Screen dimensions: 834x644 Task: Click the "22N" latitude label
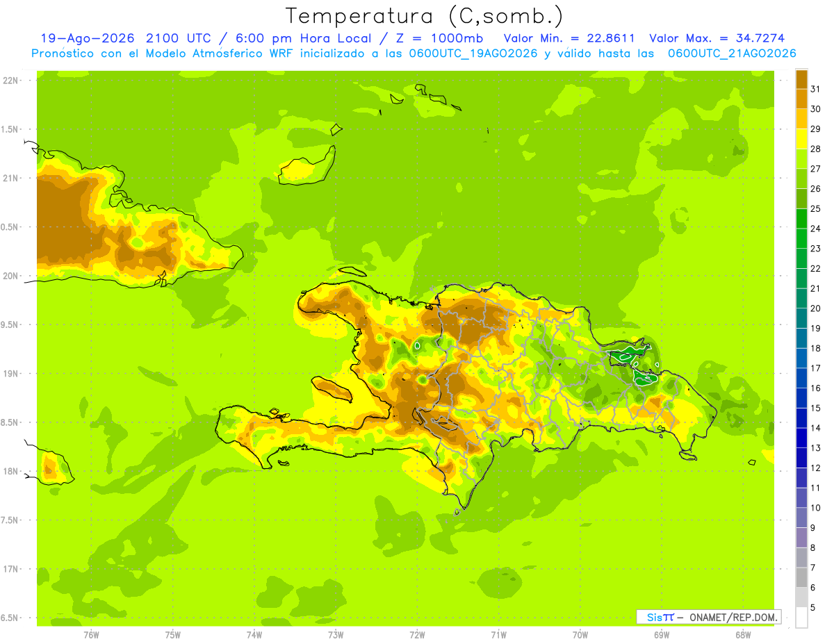coord(10,81)
